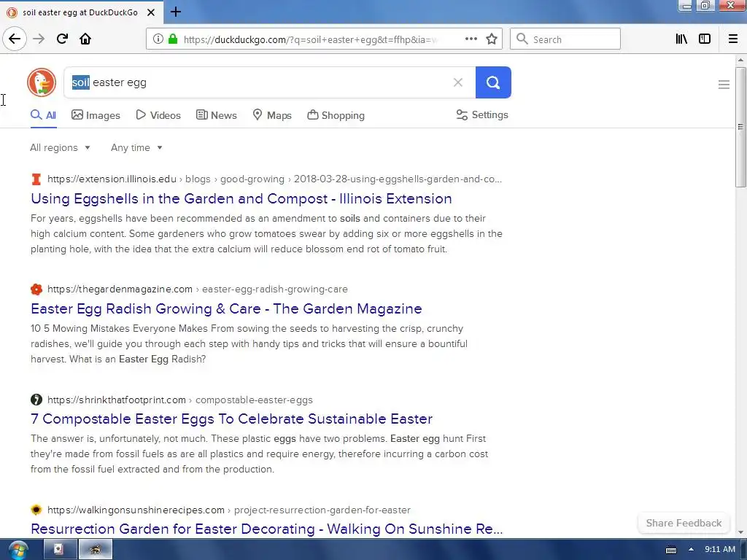Switch to the News tab
Screen dimensions: 747x560
coord(216,115)
